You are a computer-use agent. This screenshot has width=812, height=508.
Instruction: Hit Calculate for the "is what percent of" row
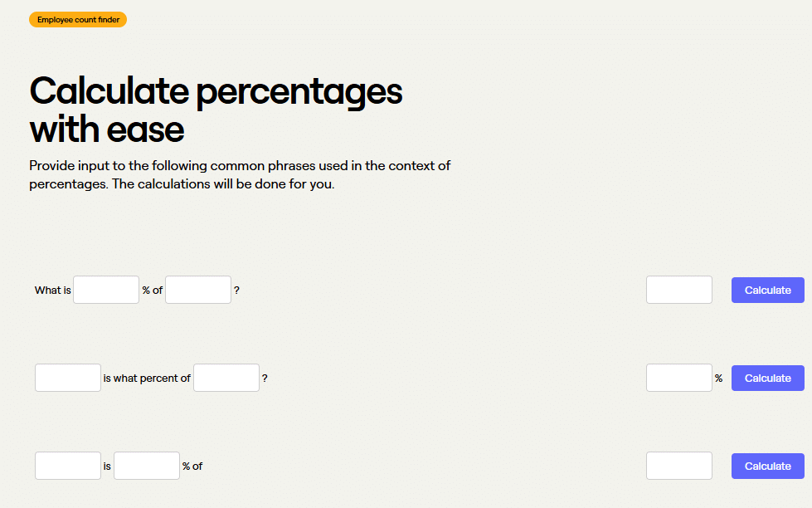click(x=767, y=378)
